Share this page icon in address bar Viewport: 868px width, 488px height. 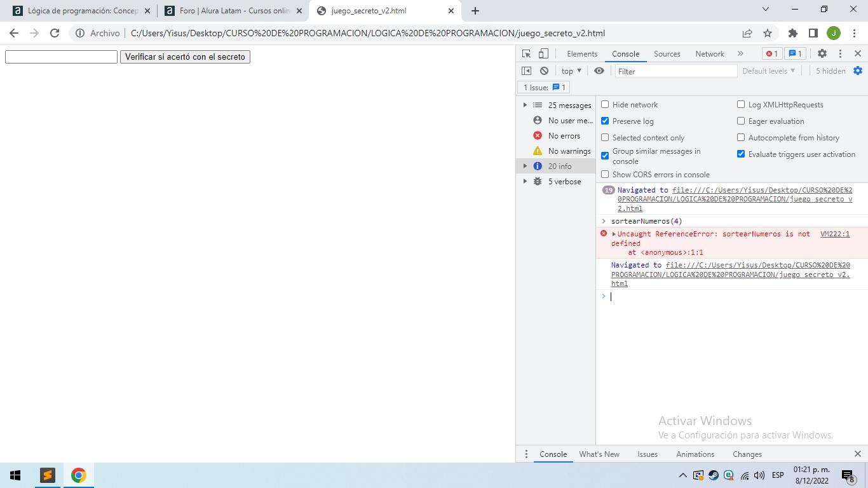[x=747, y=33]
